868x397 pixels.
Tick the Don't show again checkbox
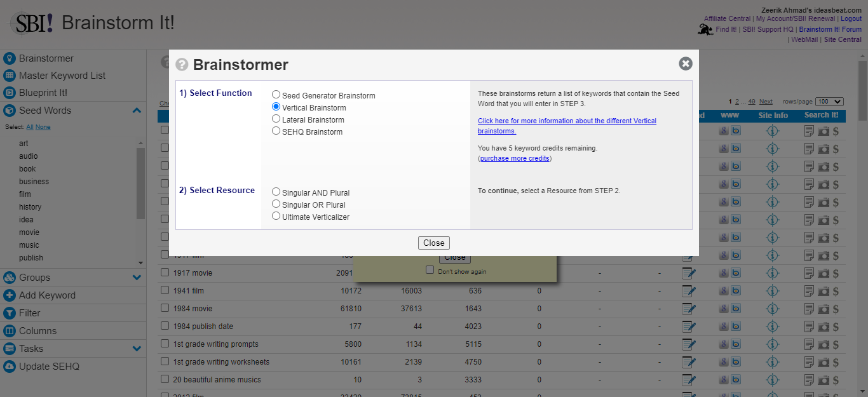tap(430, 270)
